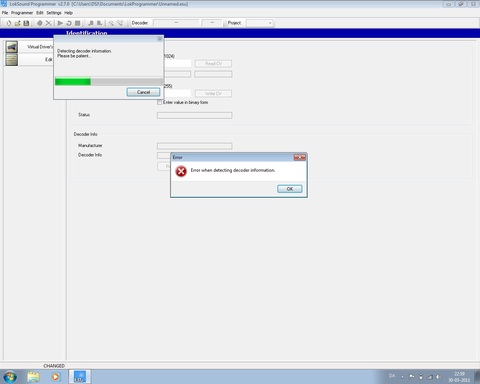The width and height of the screenshot is (480, 384).
Task: Cancel the decoder detection progress dialog
Action: pos(143,92)
